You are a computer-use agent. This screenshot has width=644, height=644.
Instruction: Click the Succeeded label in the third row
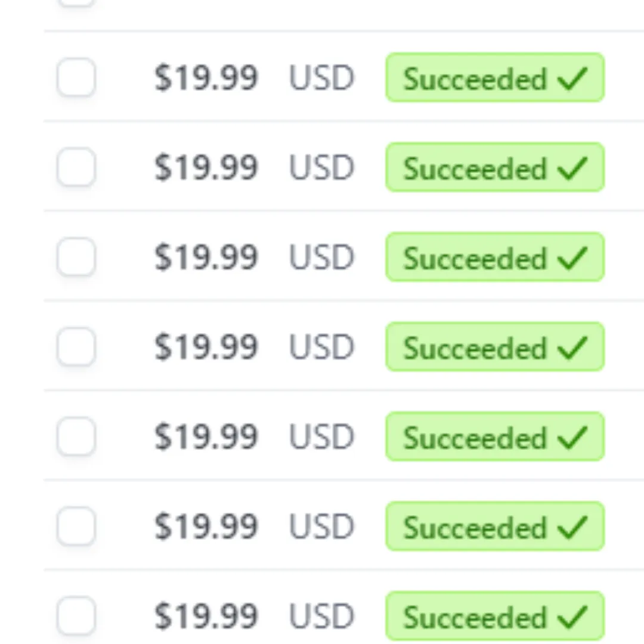coord(475,258)
